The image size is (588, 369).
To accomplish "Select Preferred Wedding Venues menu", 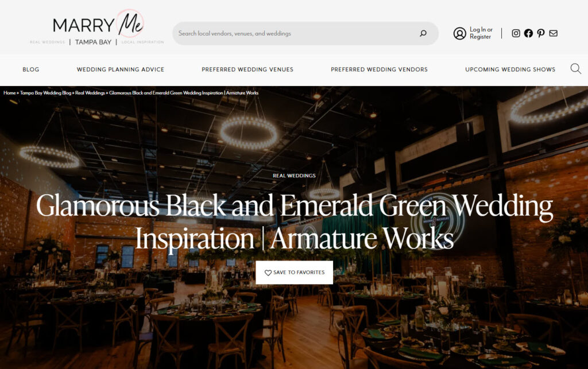I will (x=247, y=69).
